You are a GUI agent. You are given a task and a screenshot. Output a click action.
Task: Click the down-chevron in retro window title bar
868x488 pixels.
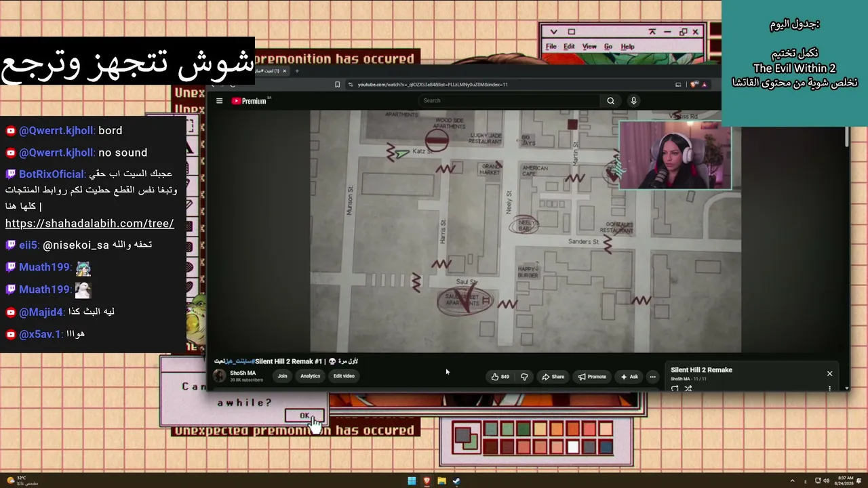click(554, 31)
